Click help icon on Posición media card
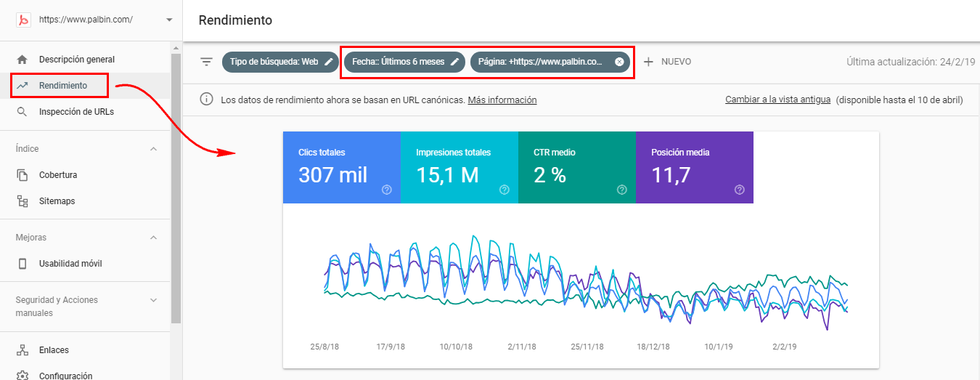The image size is (980, 380). (x=740, y=190)
